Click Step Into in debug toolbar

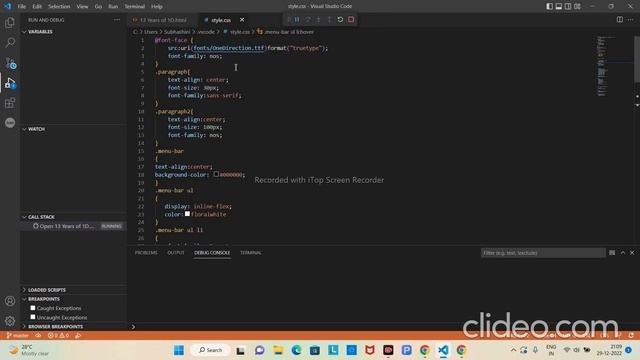click(318, 20)
